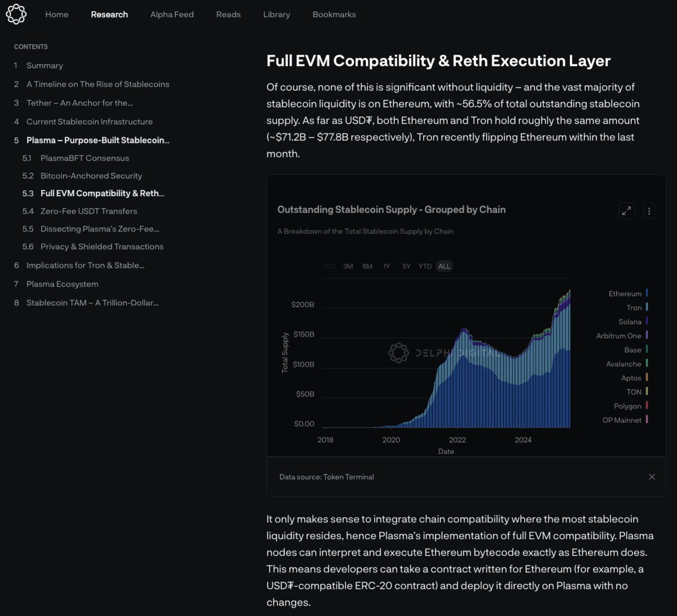Click the chart subtitle about Total Stablecoin Supply
Image resolution: width=677 pixels, height=616 pixels.
366,231
